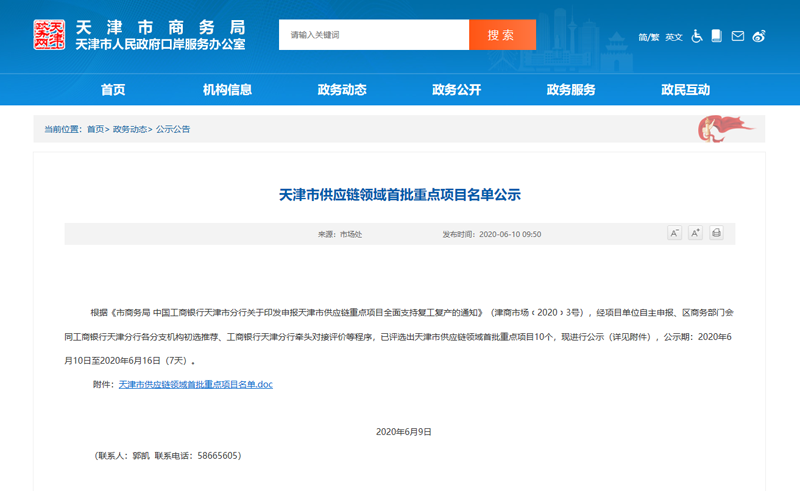Screen dimensions: 800x491
Task: Click the book icon in header
Action: click(716, 36)
